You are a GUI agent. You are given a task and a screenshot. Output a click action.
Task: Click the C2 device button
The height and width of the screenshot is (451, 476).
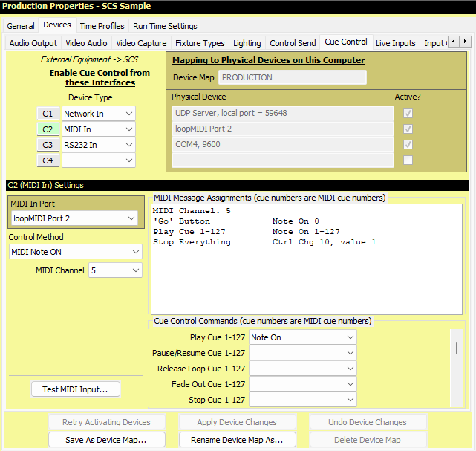(48, 129)
